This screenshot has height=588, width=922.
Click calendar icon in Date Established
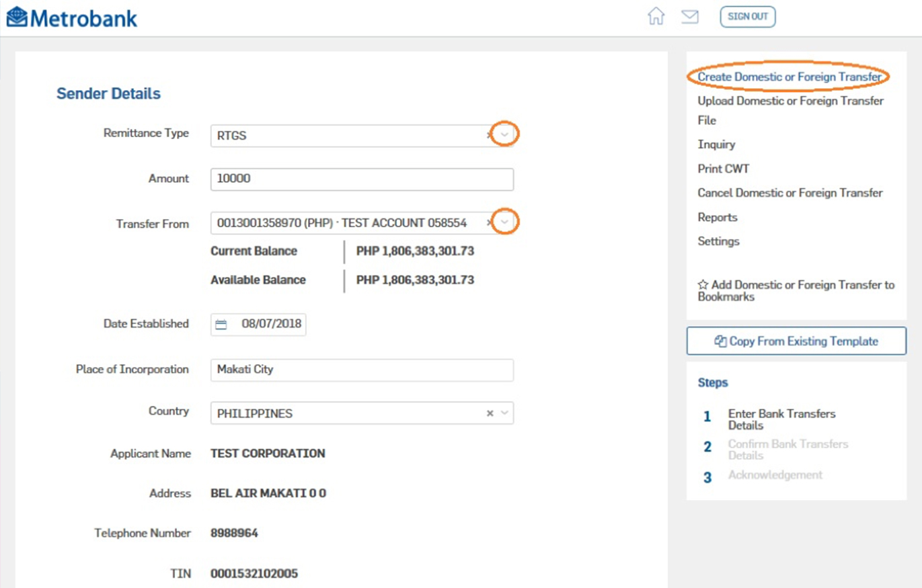[221, 325]
